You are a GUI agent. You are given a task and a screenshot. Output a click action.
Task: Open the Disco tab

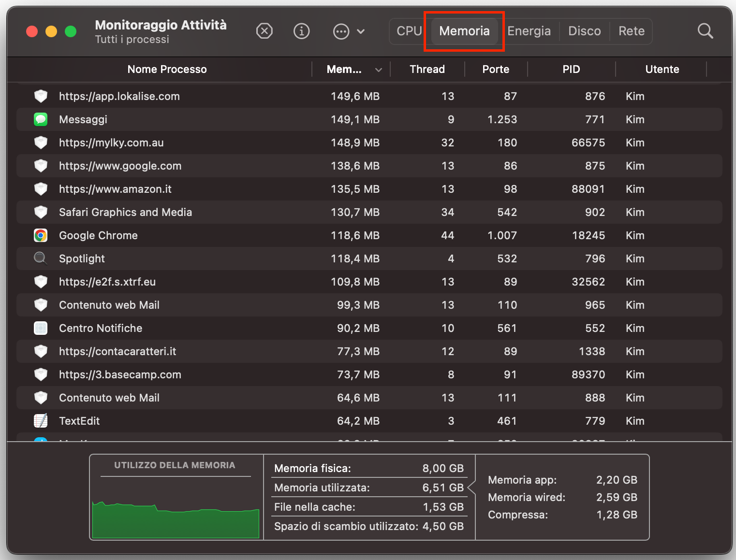click(x=584, y=31)
